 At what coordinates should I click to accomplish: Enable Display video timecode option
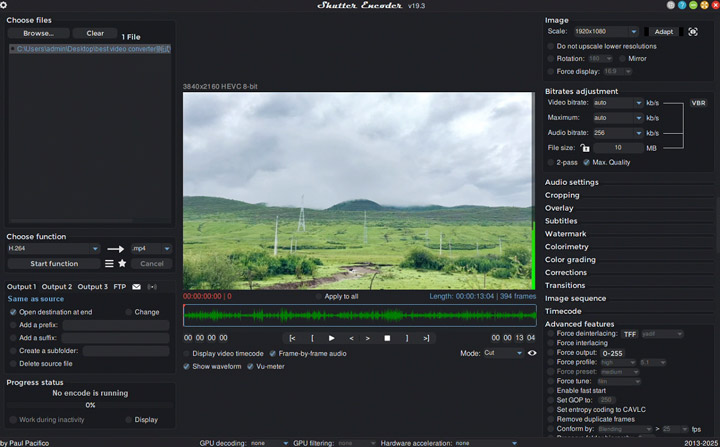(x=187, y=353)
